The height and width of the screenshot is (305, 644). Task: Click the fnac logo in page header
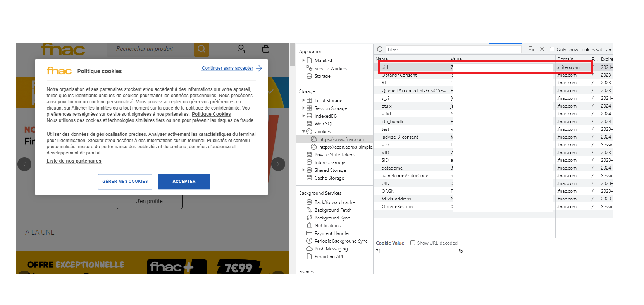point(63,49)
